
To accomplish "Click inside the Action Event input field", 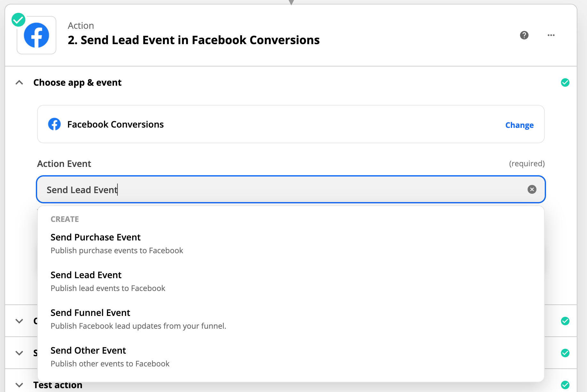I will 224,190.
